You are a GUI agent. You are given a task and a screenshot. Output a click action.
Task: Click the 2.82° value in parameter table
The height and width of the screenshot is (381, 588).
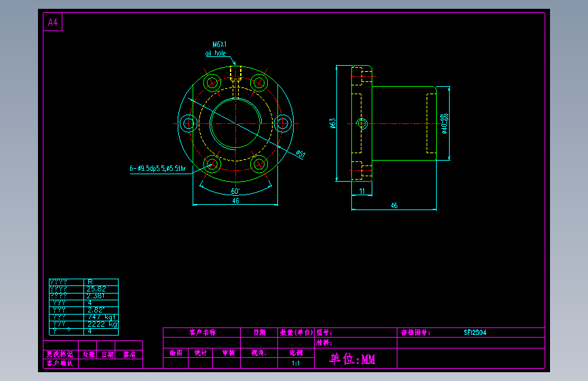pos(96,310)
